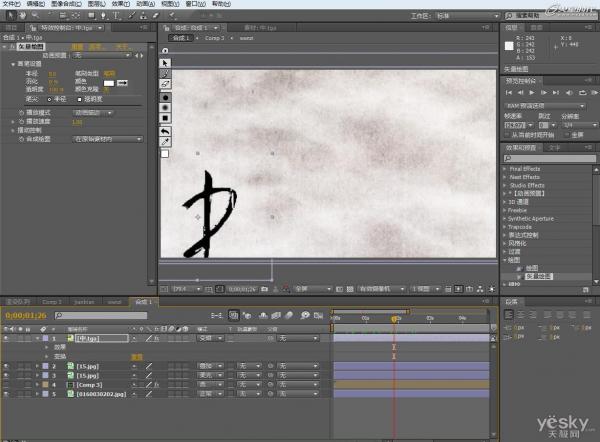Image resolution: width=600 pixels, height=442 pixels.
Task: Open blend mode dropdown for layer 1
Action: (x=210, y=338)
